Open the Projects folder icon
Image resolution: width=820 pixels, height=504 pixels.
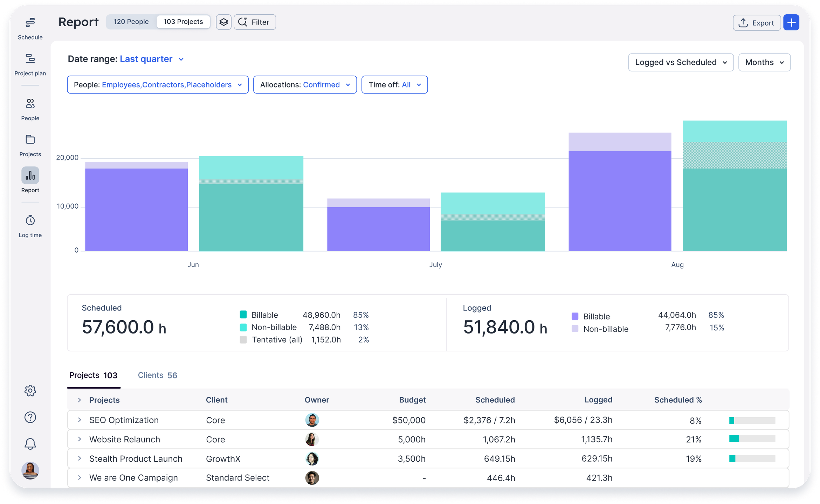30,140
